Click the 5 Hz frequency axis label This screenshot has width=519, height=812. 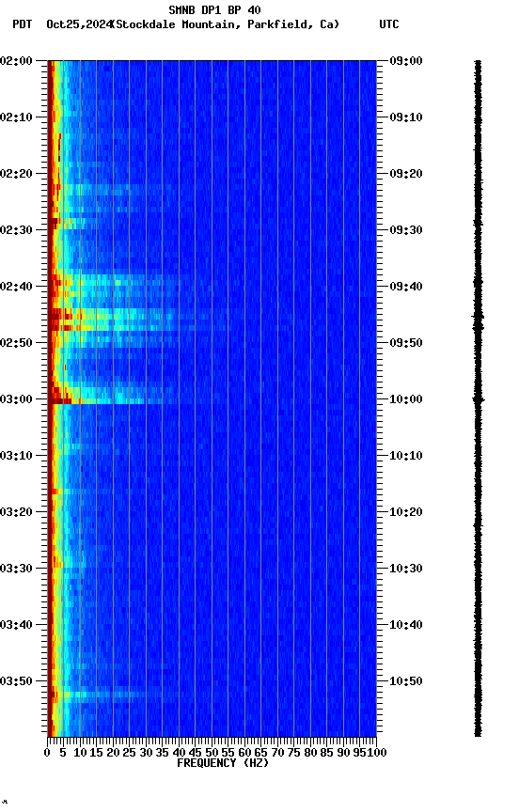pos(63,753)
